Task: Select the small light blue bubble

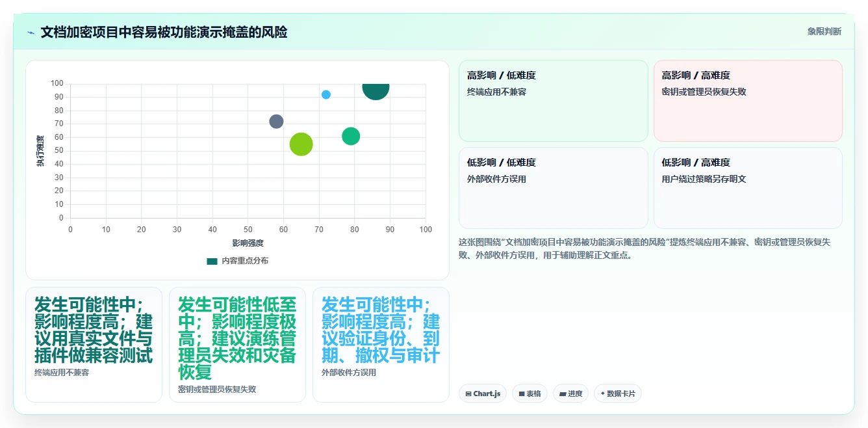Action: point(326,95)
